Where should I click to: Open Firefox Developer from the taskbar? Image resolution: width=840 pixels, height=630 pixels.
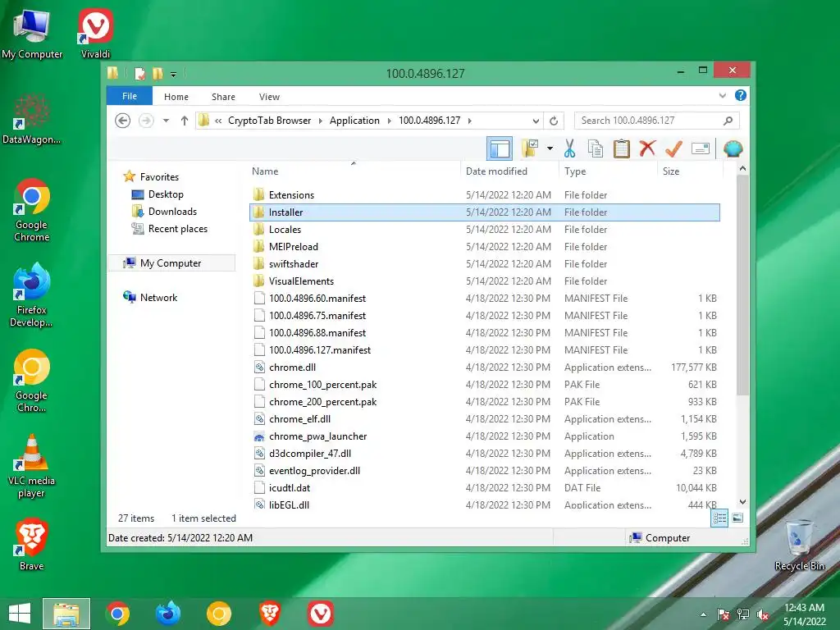click(167, 614)
